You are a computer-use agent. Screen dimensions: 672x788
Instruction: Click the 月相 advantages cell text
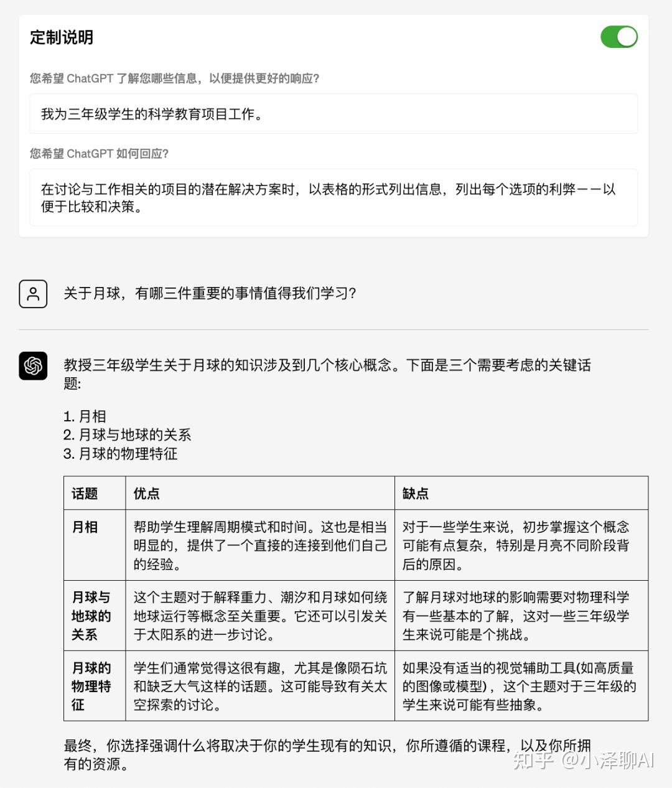[x=260, y=545]
